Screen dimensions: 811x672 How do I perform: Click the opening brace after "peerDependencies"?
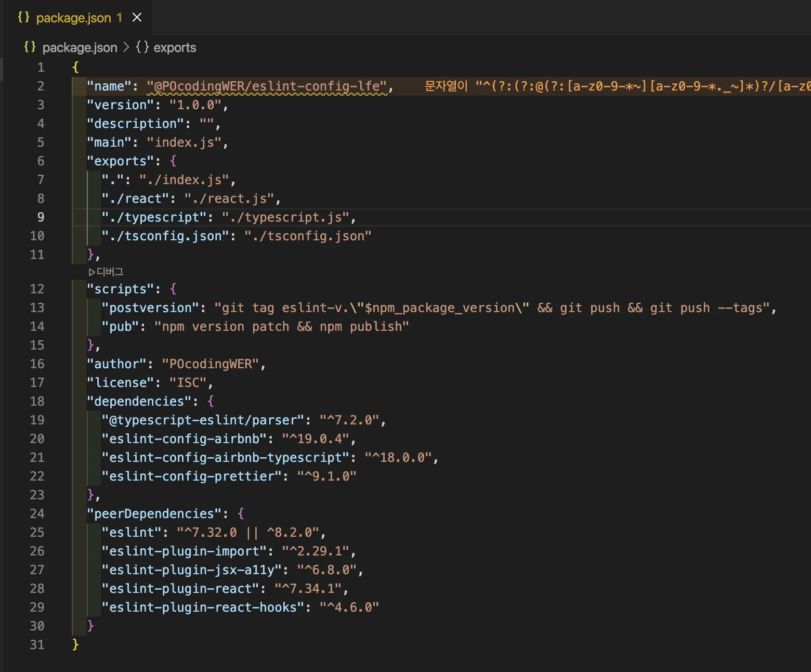pyautogui.click(x=241, y=513)
